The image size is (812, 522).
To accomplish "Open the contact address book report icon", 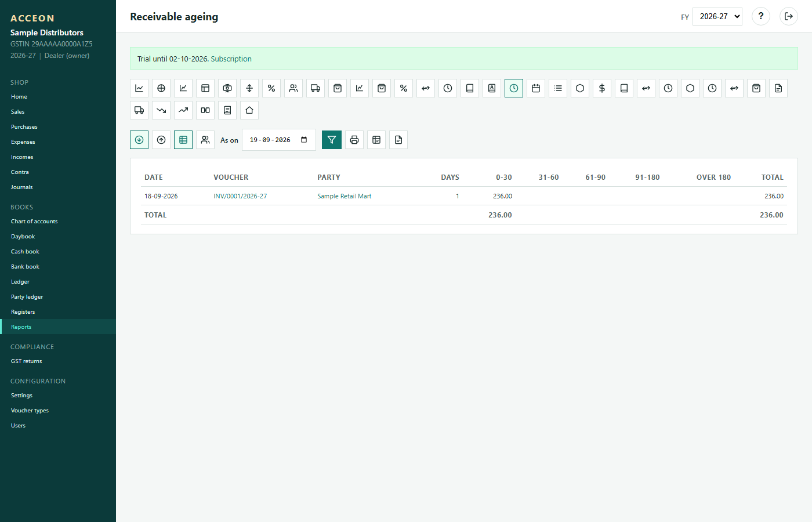I will point(492,88).
